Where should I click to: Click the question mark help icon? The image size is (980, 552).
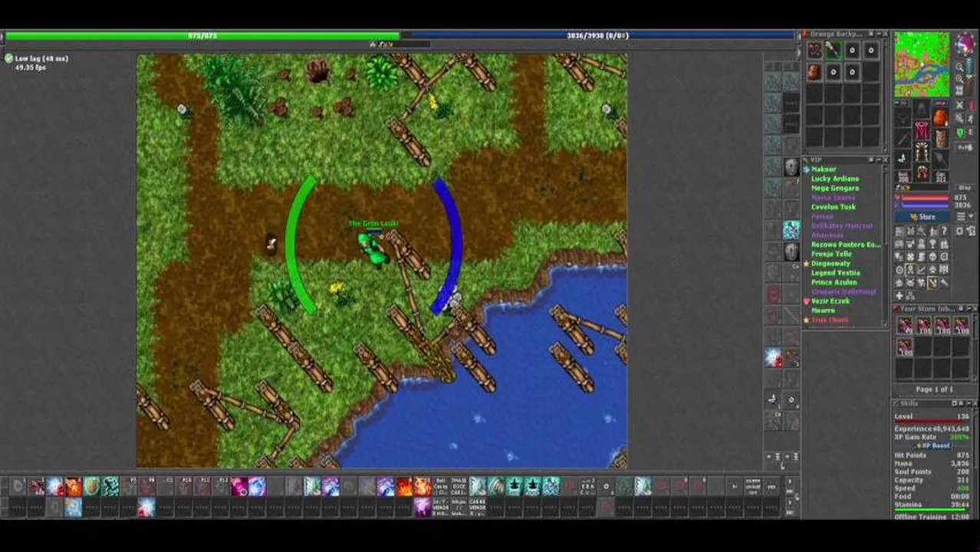pyautogui.click(x=944, y=230)
